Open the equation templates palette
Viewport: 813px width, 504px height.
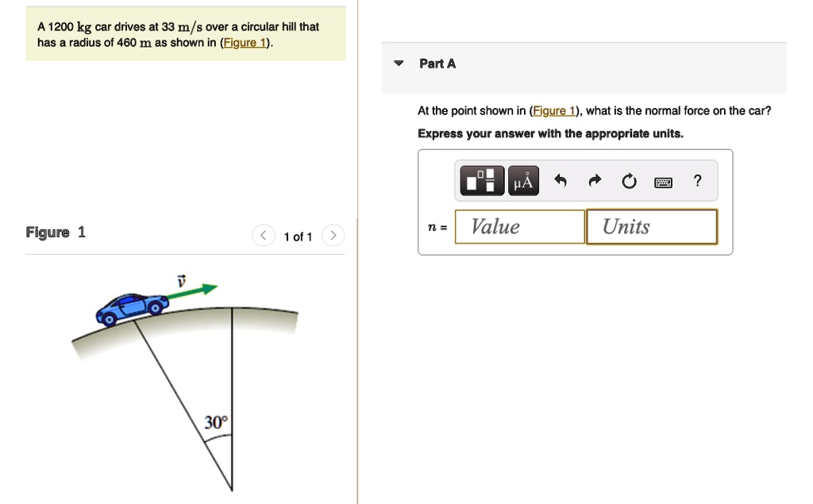click(x=482, y=180)
